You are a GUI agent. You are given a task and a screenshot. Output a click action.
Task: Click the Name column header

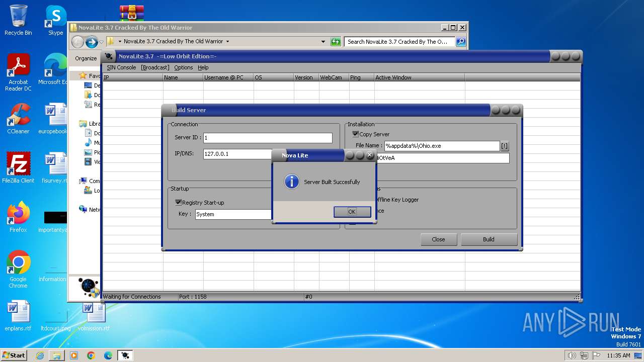pos(183,77)
